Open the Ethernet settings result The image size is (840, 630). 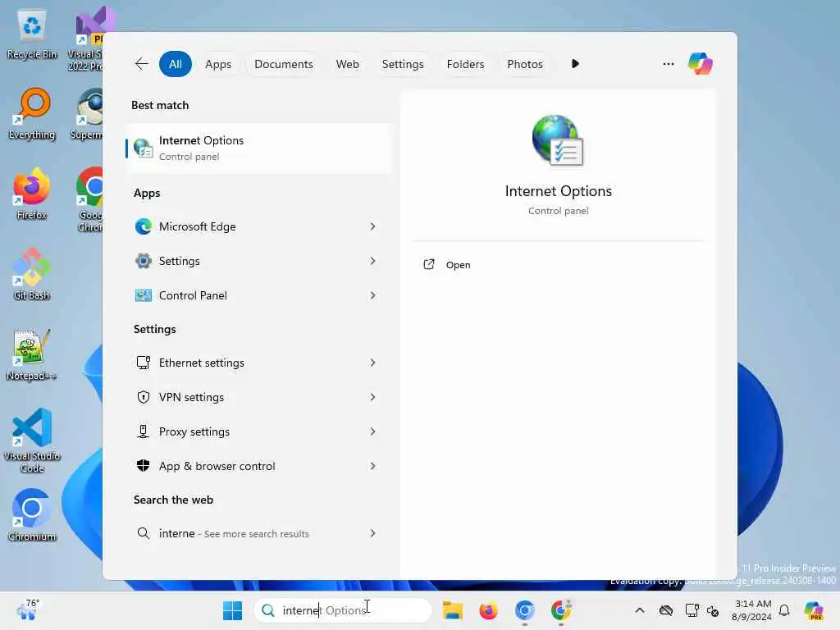[259, 363]
